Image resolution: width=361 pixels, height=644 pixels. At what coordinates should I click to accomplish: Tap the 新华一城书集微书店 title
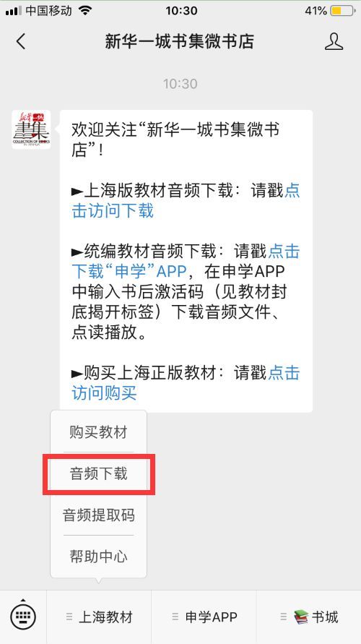[179, 41]
